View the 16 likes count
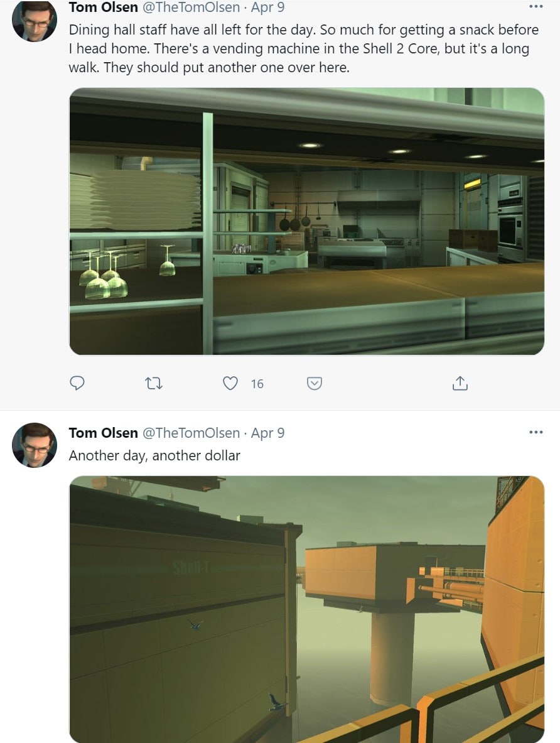The image size is (560, 743). (257, 383)
